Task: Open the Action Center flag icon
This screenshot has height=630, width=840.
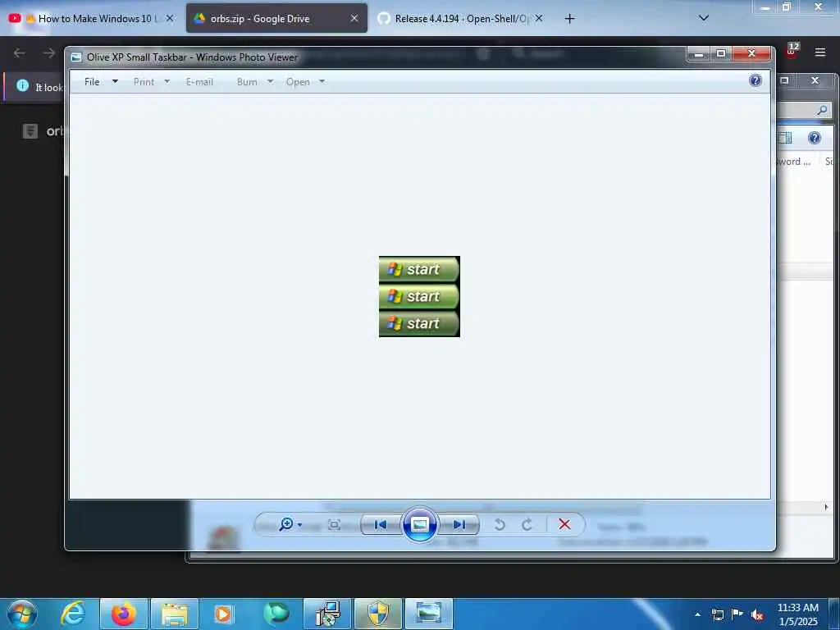Action: [737, 614]
